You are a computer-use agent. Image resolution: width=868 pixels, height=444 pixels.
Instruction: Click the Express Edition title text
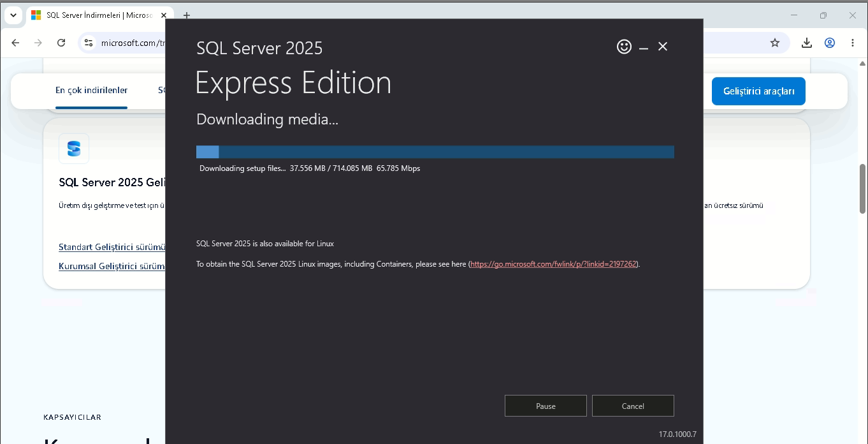[x=293, y=83]
